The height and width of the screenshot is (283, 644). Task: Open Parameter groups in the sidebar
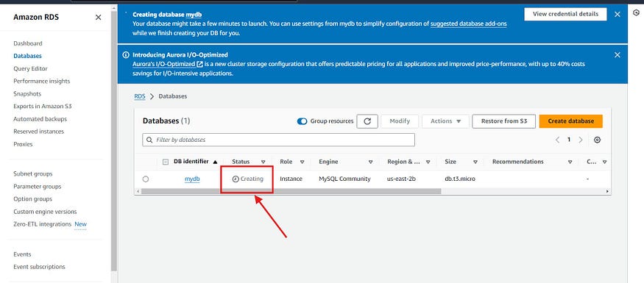click(x=37, y=187)
